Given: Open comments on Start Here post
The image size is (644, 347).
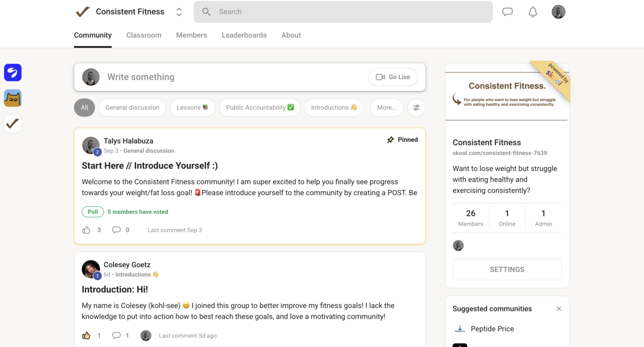Looking at the screenshot, I should point(116,230).
